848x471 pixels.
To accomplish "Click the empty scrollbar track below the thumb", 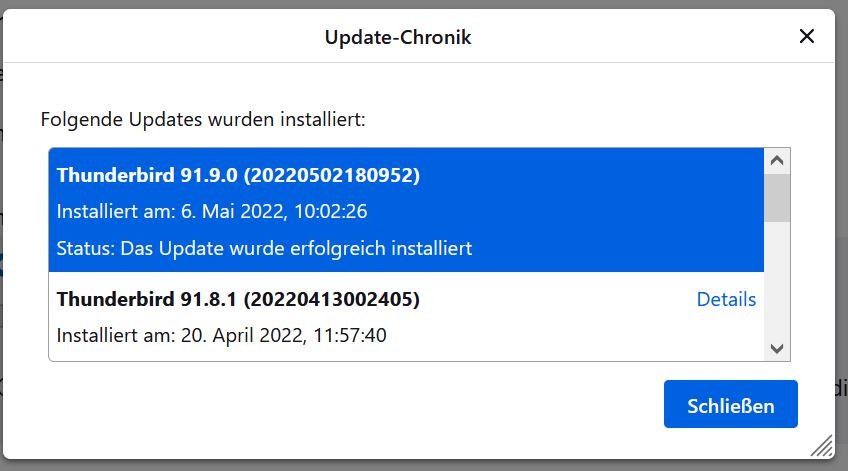I will click(x=777, y=278).
